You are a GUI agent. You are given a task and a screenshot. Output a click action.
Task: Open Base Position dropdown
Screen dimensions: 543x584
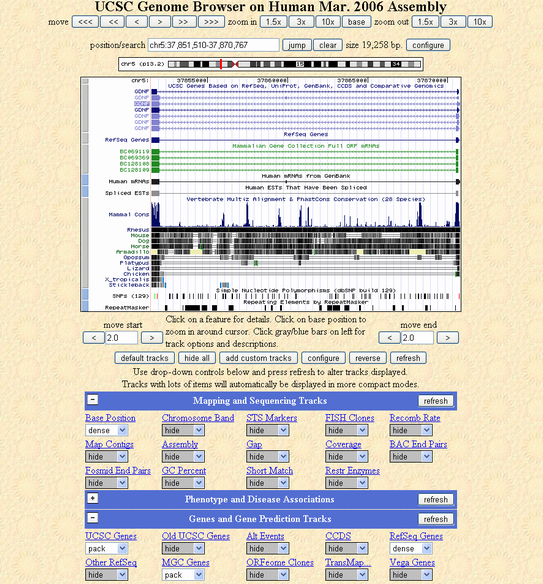[x=107, y=430]
